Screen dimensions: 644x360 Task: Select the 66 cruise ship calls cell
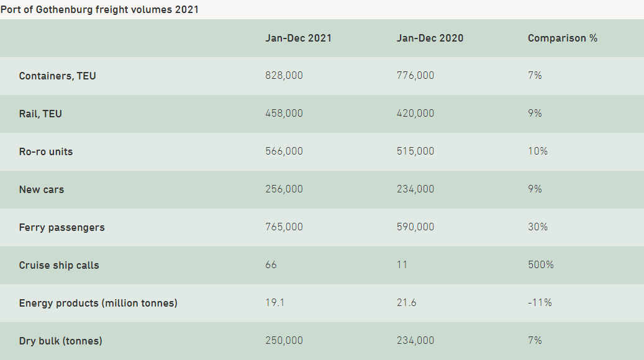(271, 265)
